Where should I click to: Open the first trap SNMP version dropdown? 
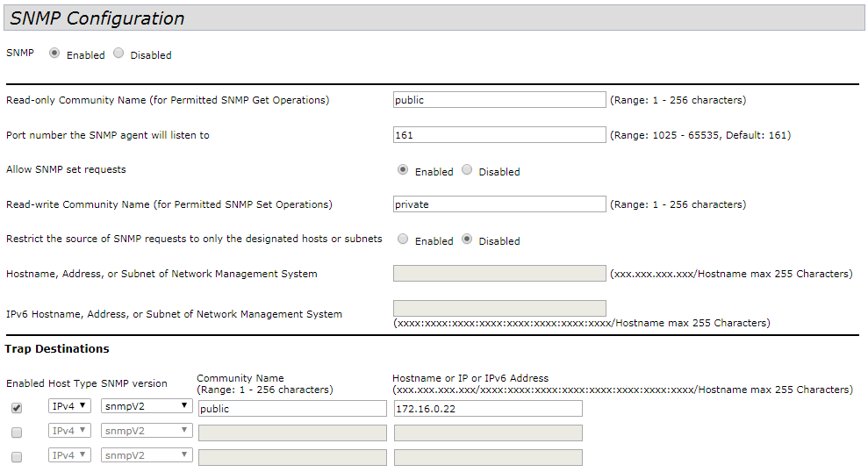(147, 406)
